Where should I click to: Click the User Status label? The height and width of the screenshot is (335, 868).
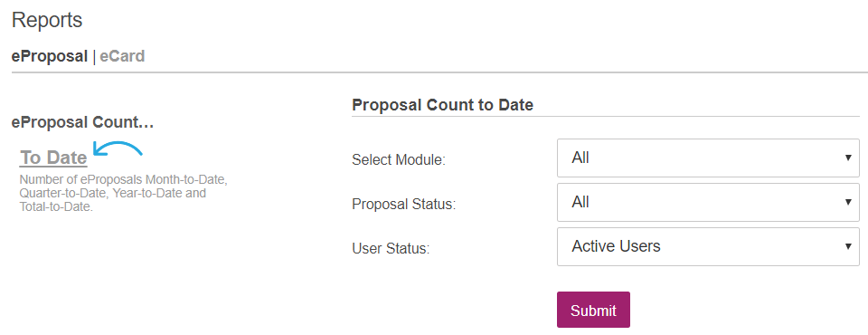pyautogui.click(x=391, y=248)
